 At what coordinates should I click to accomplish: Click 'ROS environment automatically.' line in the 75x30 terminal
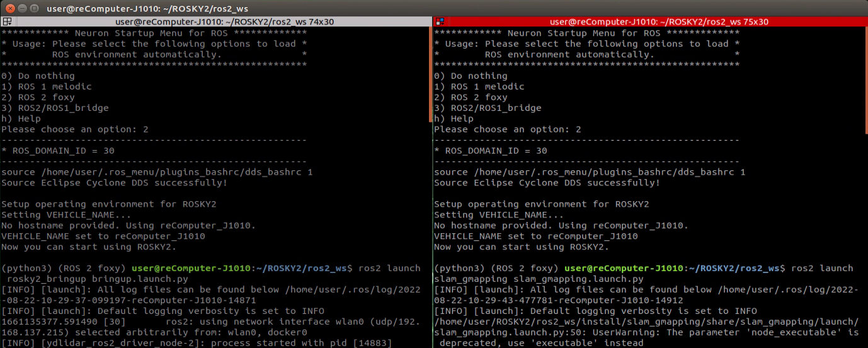point(570,54)
